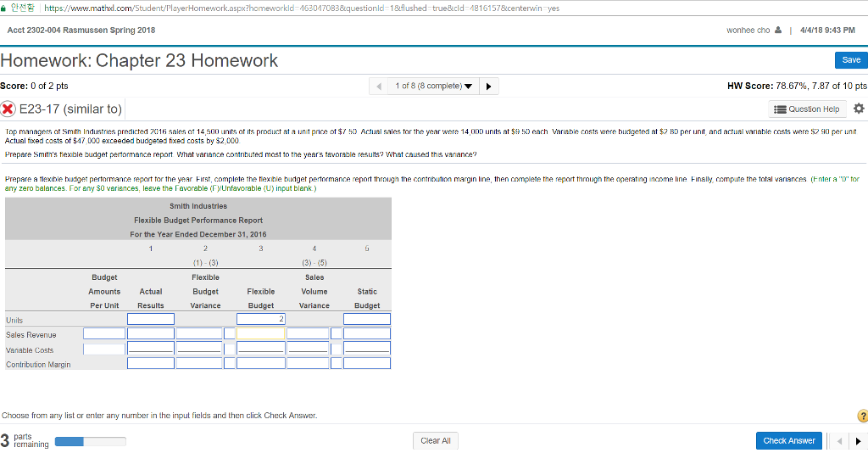Go to previous question using top left arrow
The width and height of the screenshot is (868, 453).
pyautogui.click(x=379, y=87)
